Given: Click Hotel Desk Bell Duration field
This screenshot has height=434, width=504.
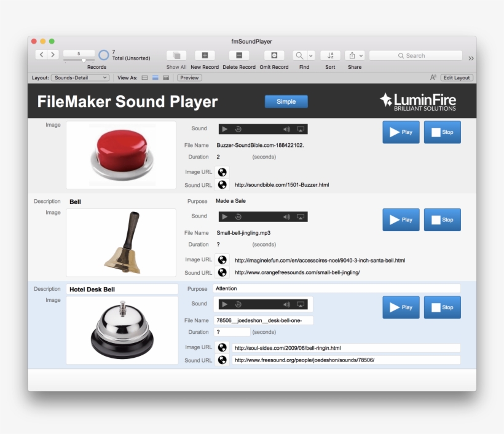Looking at the screenshot, I should (232, 332).
